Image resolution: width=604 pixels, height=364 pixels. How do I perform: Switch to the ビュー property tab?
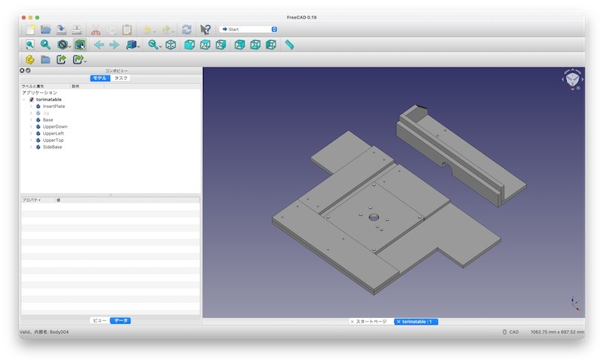(100, 321)
